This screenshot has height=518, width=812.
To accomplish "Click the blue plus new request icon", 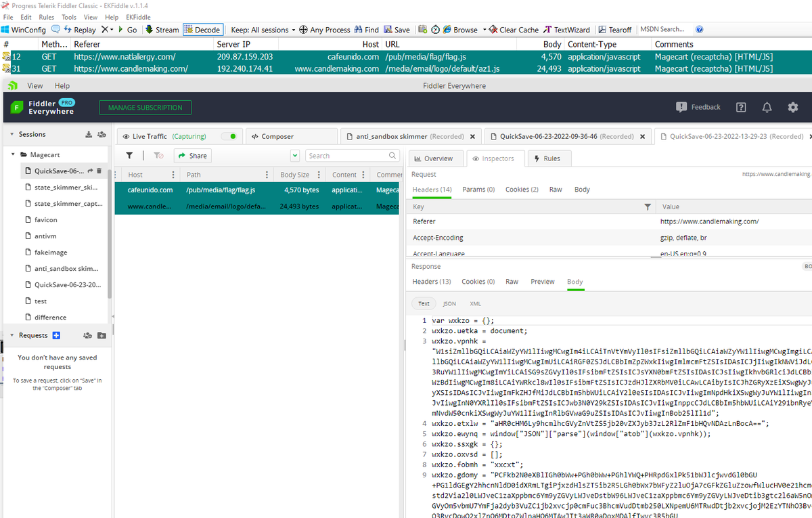I will [x=56, y=335].
